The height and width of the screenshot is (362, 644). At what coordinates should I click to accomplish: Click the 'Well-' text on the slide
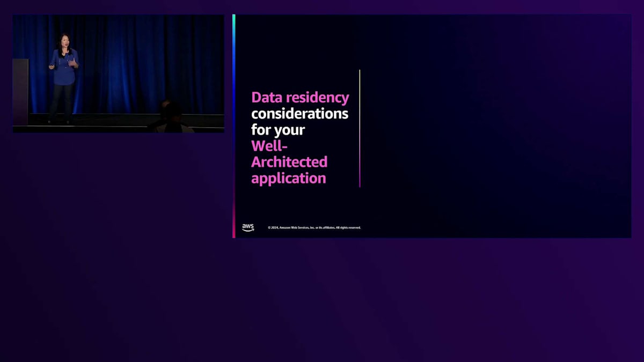click(x=269, y=145)
